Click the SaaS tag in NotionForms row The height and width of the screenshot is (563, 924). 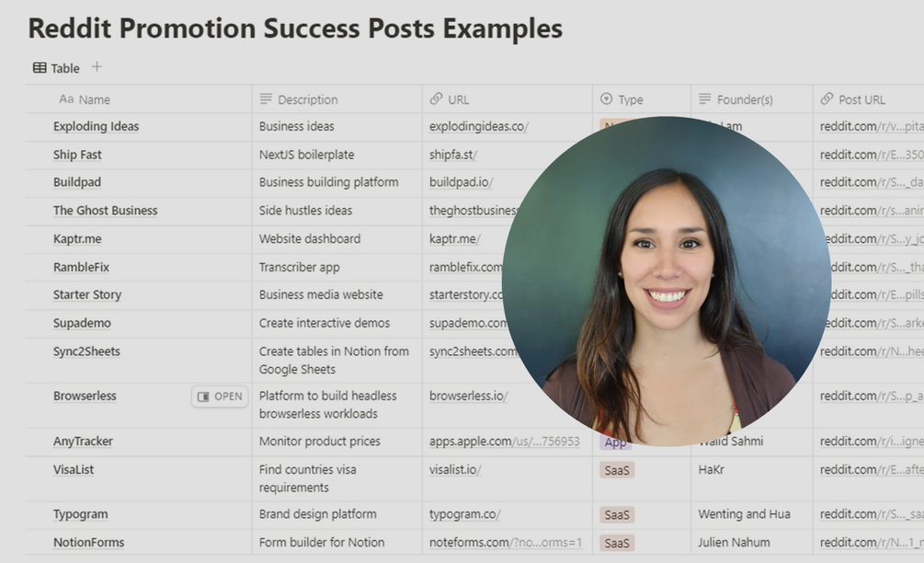click(x=617, y=543)
